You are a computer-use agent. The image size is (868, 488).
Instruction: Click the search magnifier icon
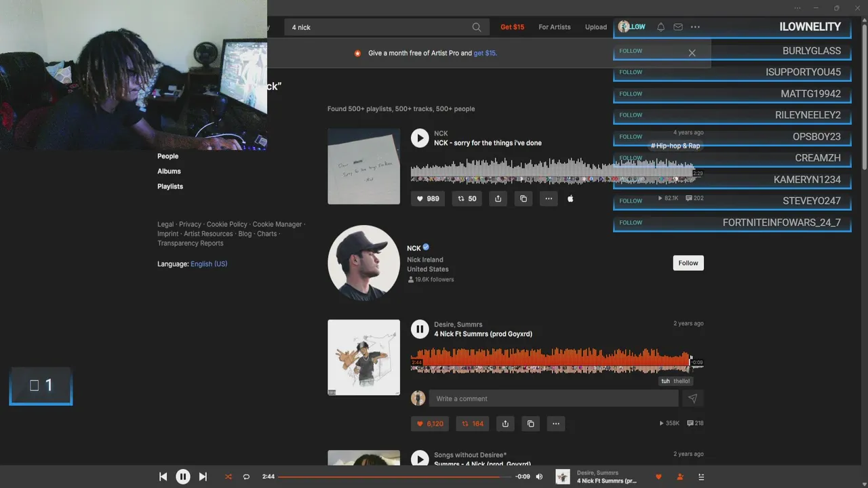(477, 27)
